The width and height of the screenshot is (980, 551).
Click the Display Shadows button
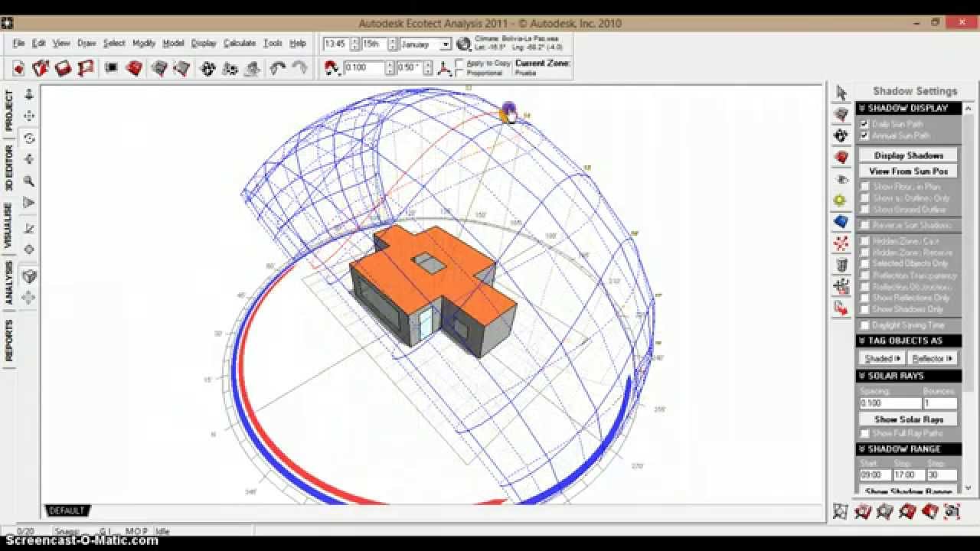point(909,155)
